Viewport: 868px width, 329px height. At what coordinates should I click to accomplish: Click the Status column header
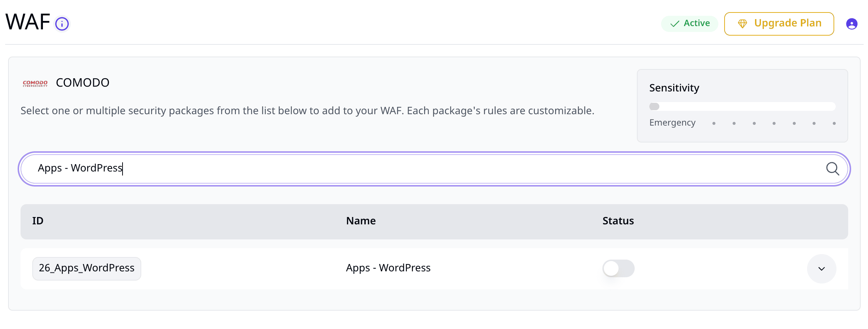coord(618,221)
